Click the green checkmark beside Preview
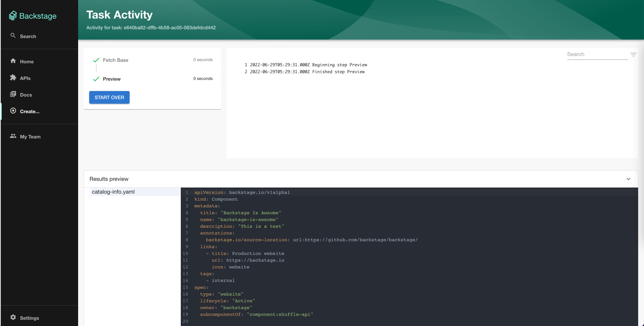Image resolution: width=644 pixels, height=326 pixels. [96, 79]
